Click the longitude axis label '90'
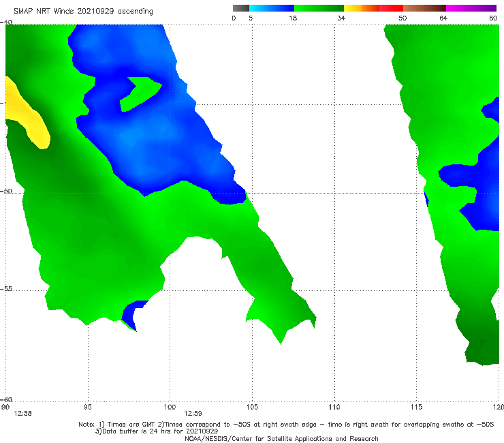 click(x=5, y=407)
